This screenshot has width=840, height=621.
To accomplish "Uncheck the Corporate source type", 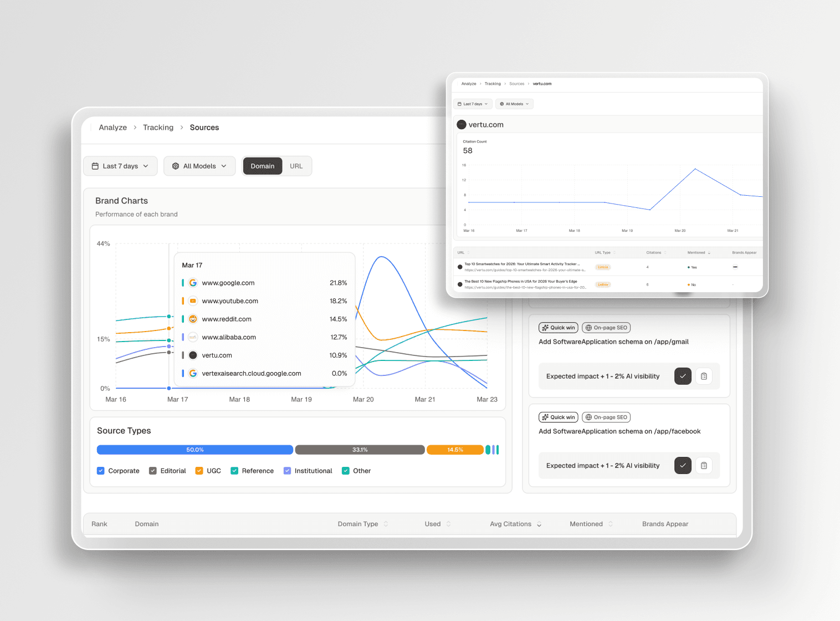I will 100,470.
